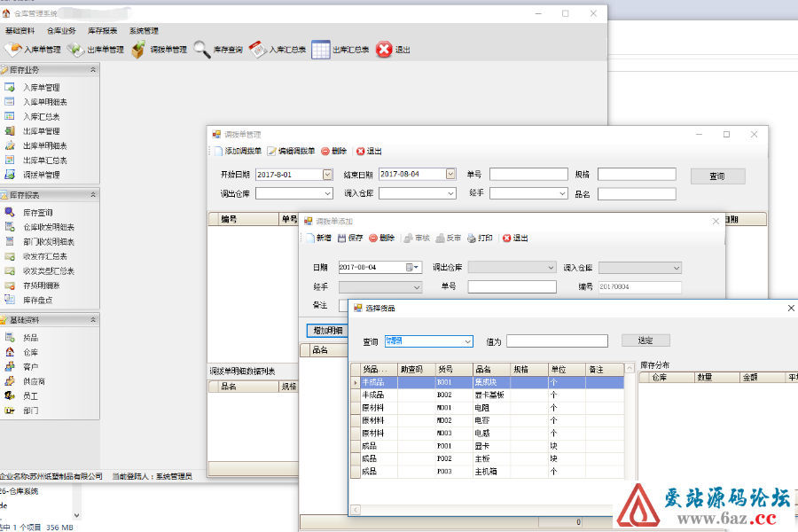798x532 pixels.
Task: Select 入库单明细表 in the sidebar
Action: [45, 102]
